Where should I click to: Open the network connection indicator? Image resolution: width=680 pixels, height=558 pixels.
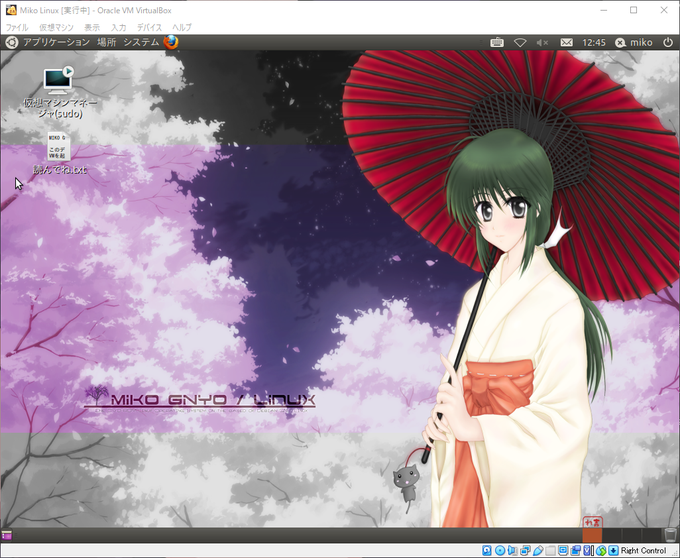(520, 42)
